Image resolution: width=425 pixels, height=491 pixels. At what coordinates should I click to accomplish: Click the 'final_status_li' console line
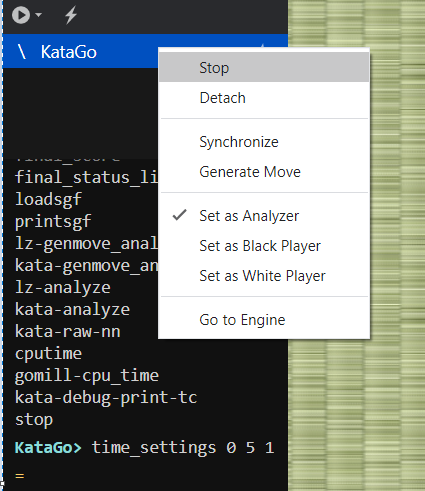click(86, 177)
